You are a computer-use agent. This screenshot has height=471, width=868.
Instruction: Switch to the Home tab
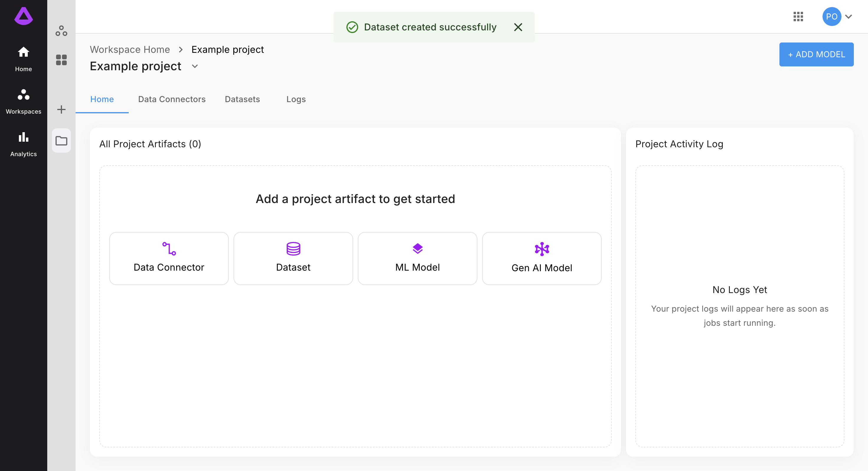pos(102,99)
